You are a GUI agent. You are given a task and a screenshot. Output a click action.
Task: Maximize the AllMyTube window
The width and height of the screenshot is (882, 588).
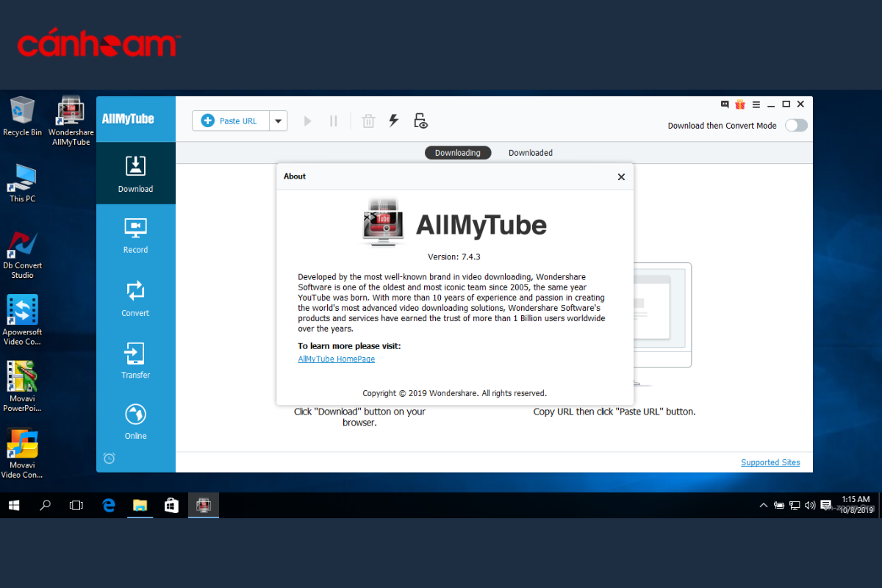click(x=786, y=104)
